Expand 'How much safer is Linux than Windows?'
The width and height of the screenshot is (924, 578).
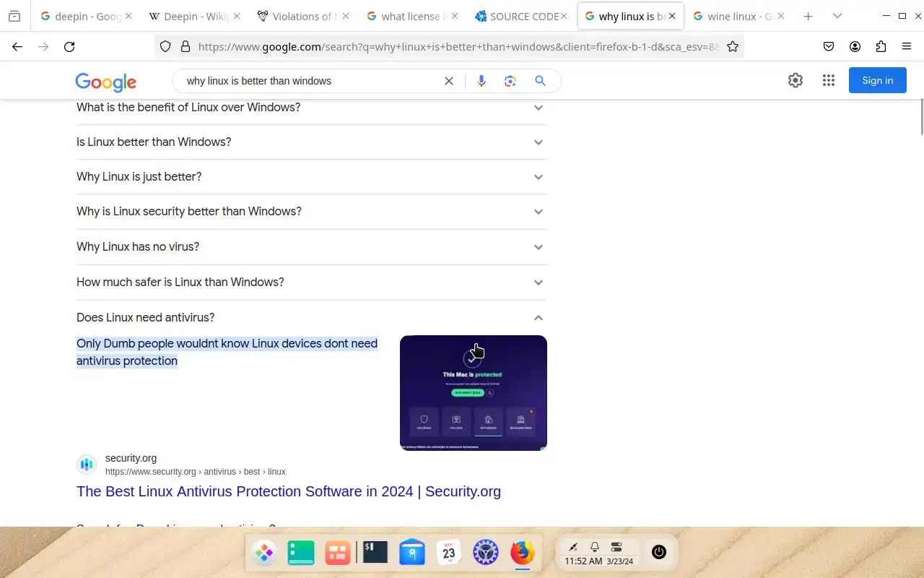point(311,282)
